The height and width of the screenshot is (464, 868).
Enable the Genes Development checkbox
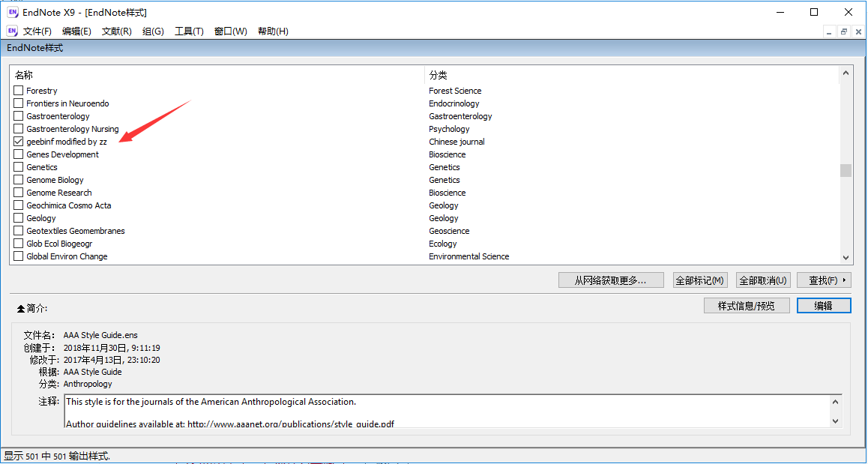(x=18, y=154)
